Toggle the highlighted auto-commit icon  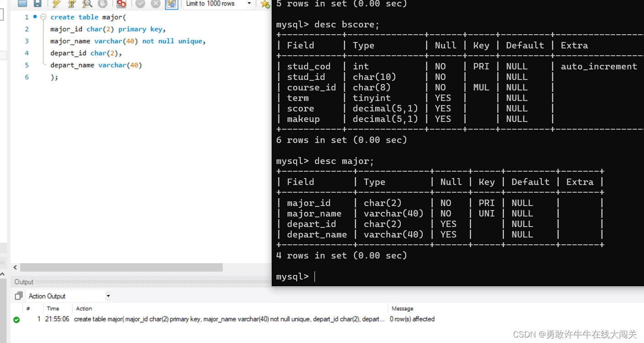171,4
